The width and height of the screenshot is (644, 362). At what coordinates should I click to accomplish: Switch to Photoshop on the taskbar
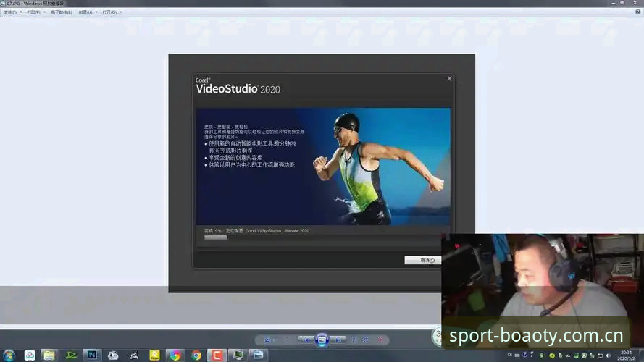pyautogui.click(x=92, y=355)
